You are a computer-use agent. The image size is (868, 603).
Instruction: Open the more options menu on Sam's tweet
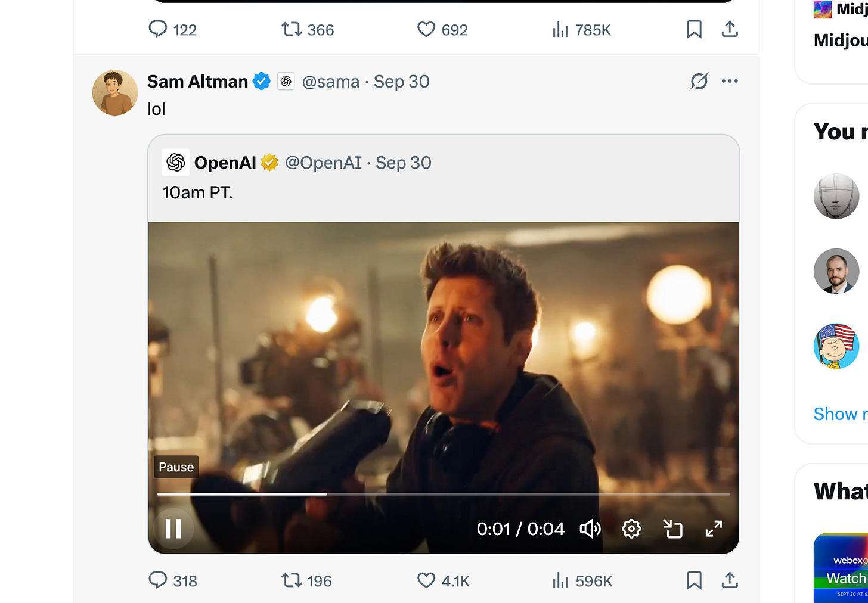pyautogui.click(x=730, y=81)
